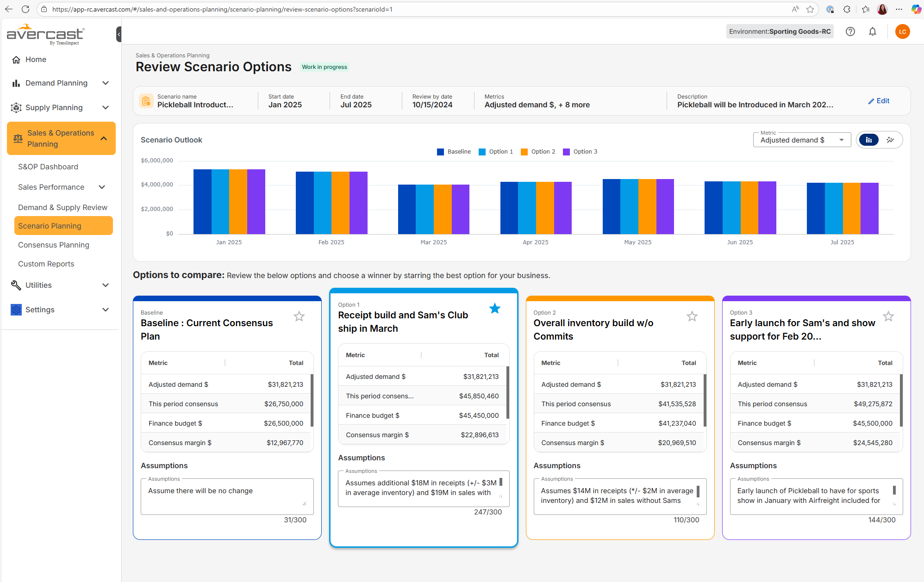The height and width of the screenshot is (582, 924).
Task: Click the help question mark icon
Action: coord(850,31)
